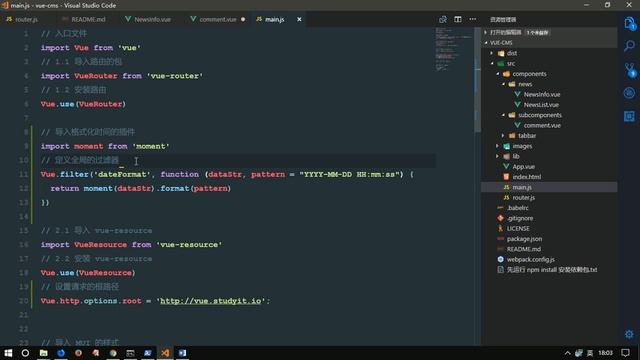Viewport: 640px width, 360px height.
Task: Open the Debug view in activity bar
Action: click(629, 93)
